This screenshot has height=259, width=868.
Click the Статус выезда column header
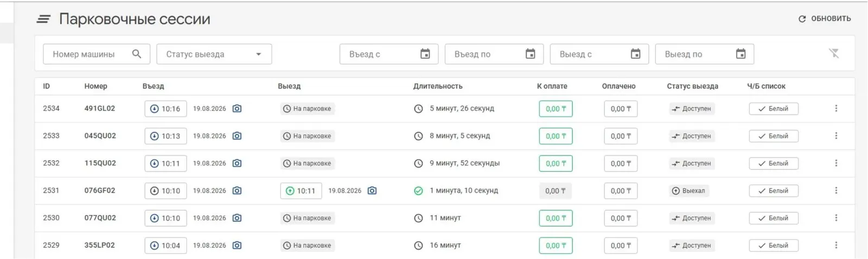693,86
